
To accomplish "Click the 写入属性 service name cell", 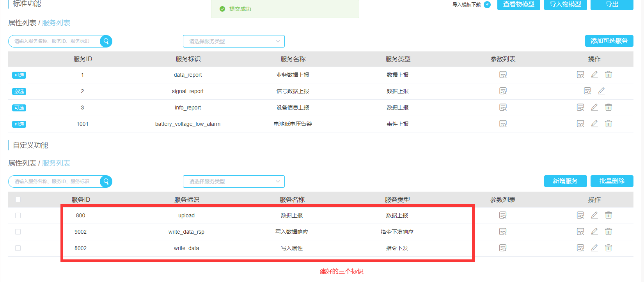I will coord(292,248).
